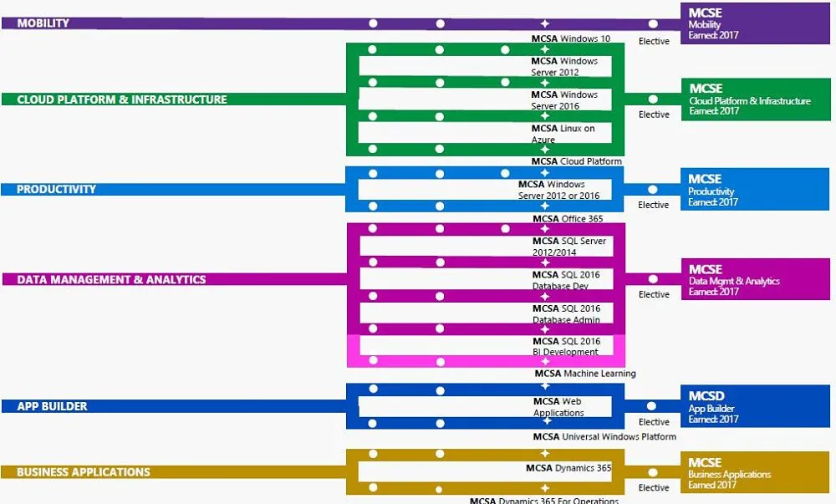Screen dimensions: 836x504
Task: Select the MCSA Windows Server 2012 label
Action: coord(564,67)
